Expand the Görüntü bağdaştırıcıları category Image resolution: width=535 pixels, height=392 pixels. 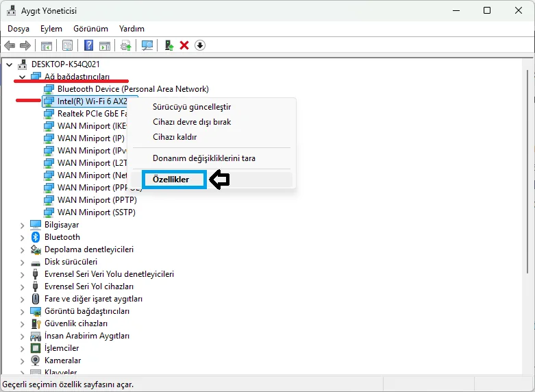click(x=22, y=311)
